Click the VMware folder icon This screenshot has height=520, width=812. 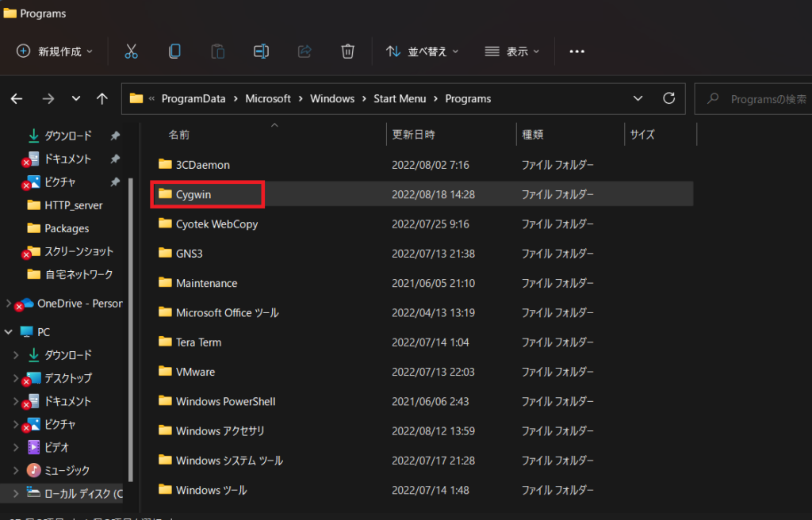[x=165, y=371]
